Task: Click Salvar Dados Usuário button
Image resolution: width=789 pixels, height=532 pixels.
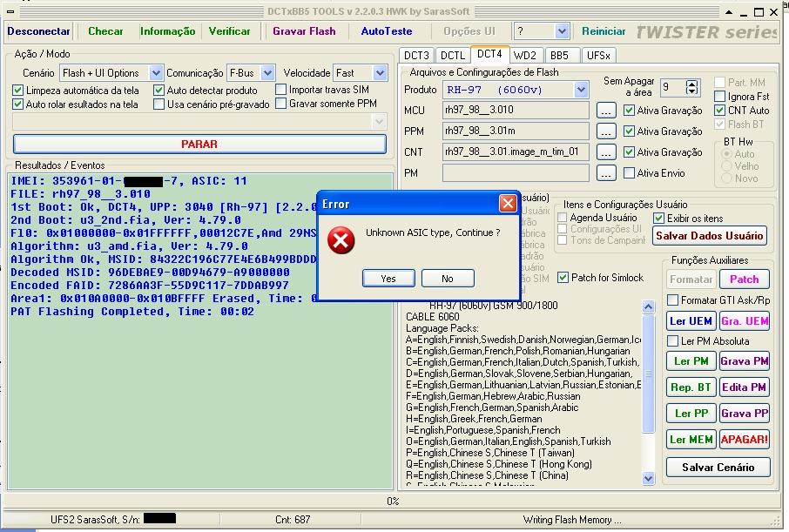Action: click(x=710, y=236)
